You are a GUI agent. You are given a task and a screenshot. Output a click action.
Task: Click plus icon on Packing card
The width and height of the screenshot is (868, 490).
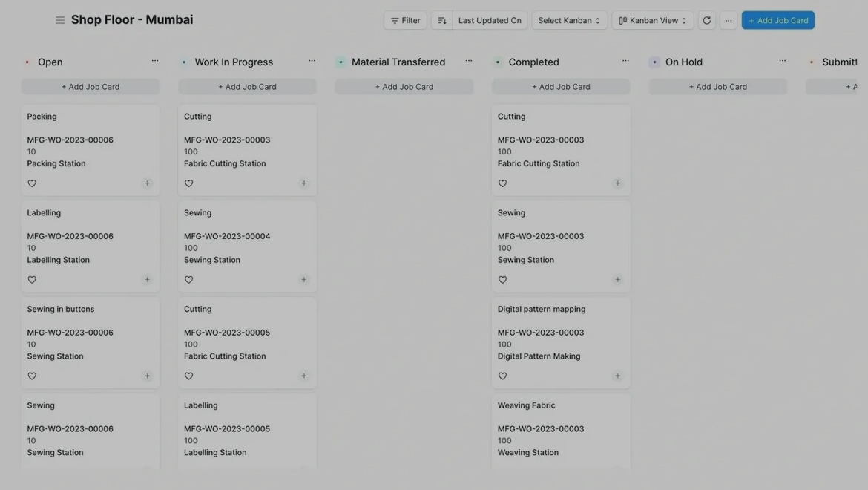pyautogui.click(x=147, y=183)
